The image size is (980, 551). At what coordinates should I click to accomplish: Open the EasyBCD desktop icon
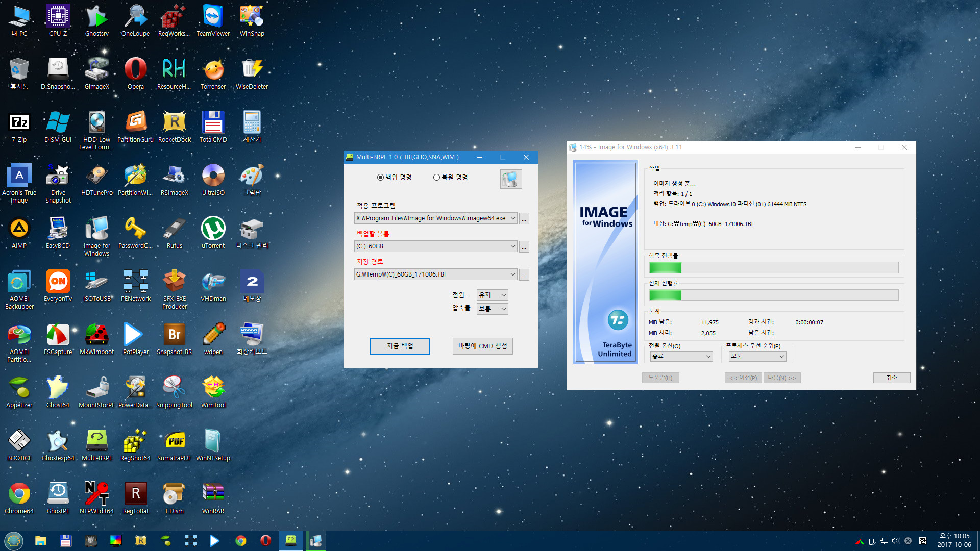(x=58, y=233)
